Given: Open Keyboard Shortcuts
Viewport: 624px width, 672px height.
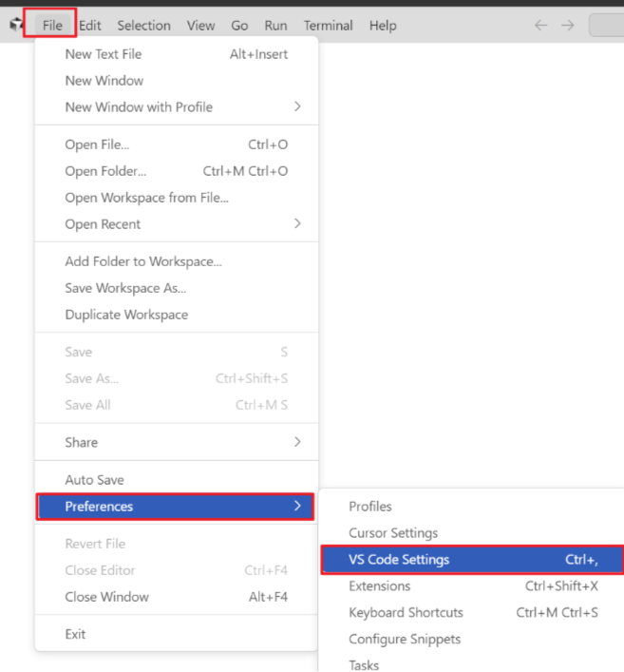Looking at the screenshot, I should pyautogui.click(x=472, y=613).
